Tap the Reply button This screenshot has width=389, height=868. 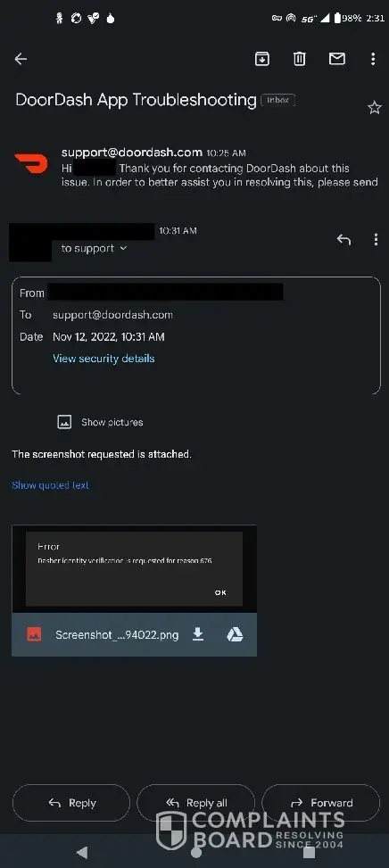click(x=70, y=803)
